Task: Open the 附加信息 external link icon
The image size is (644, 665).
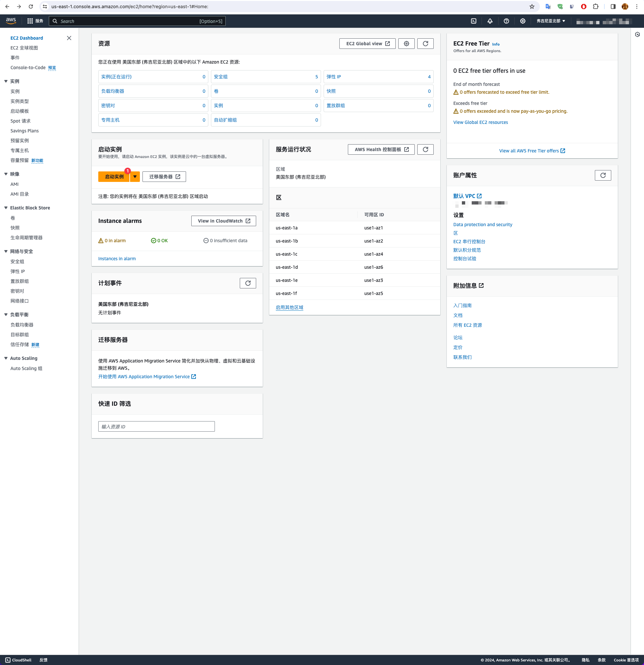Action: [481, 286]
